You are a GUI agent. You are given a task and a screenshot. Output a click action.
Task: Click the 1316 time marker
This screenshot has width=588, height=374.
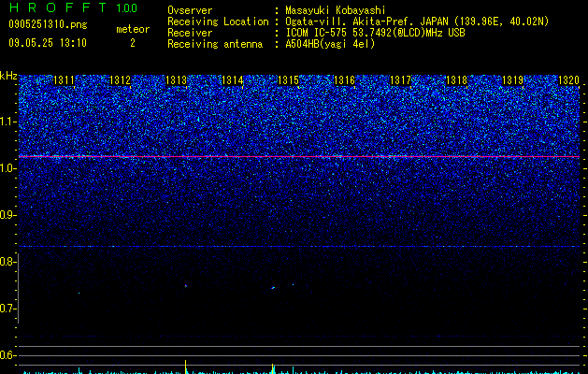(x=344, y=80)
